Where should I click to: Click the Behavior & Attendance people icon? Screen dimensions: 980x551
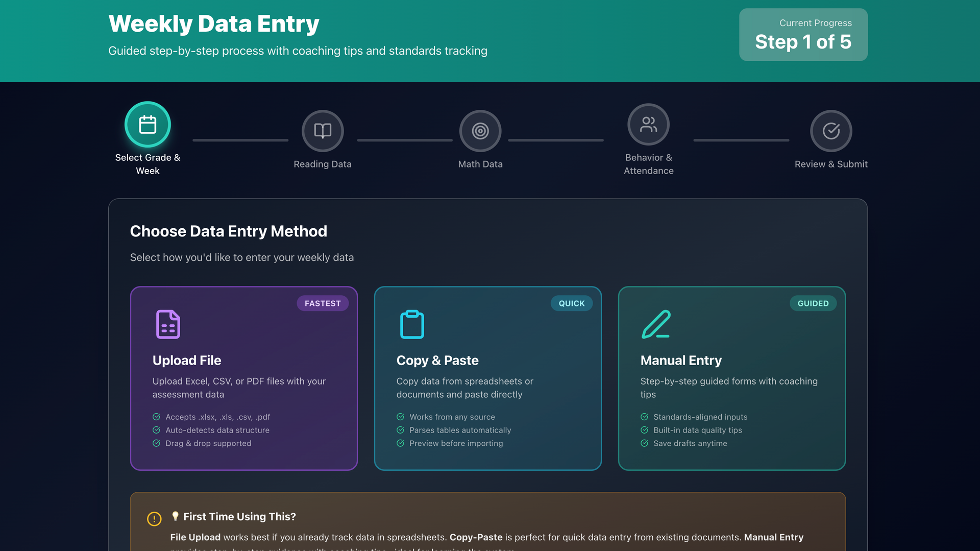click(x=649, y=125)
